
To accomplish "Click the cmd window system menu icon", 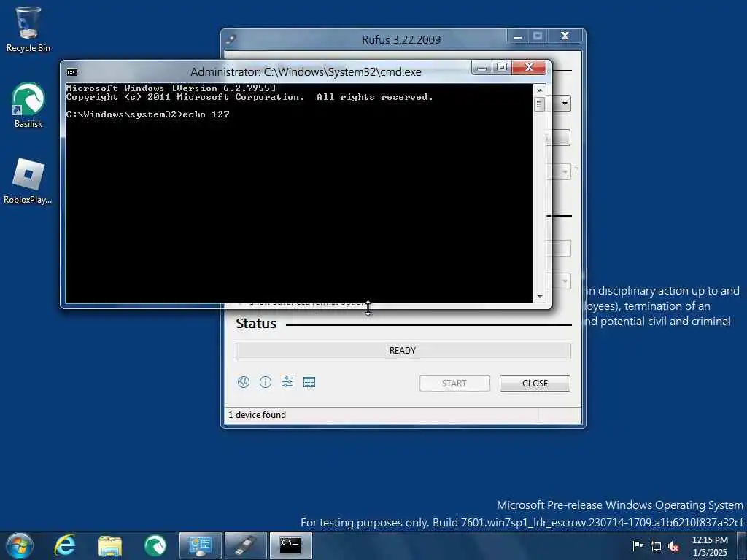I will (x=72, y=72).
